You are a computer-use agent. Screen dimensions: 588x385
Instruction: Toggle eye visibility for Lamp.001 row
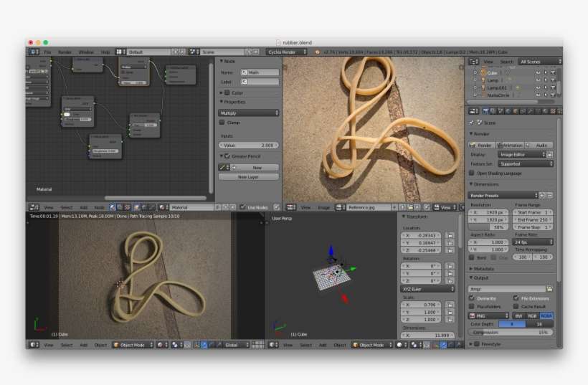538,87
